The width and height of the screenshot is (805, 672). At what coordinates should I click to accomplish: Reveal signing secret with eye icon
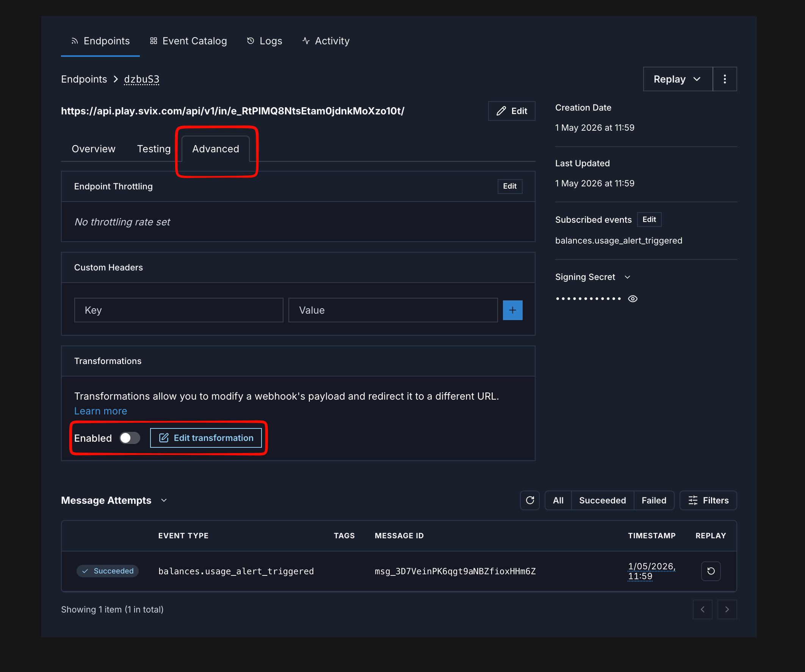click(x=633, y=299)
